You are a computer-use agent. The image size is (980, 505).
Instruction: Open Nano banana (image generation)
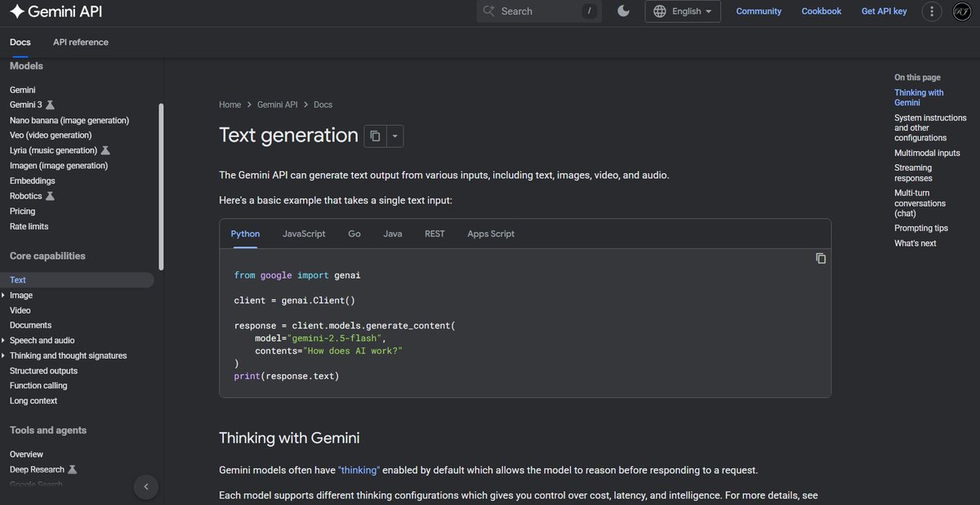[69, 120]
